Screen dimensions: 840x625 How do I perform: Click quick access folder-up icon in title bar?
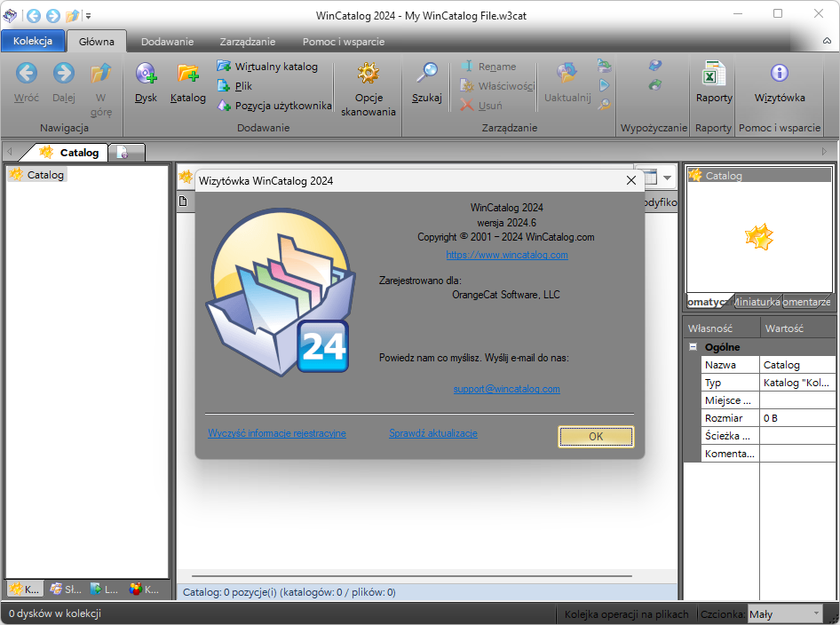click(x=72, y=15)
